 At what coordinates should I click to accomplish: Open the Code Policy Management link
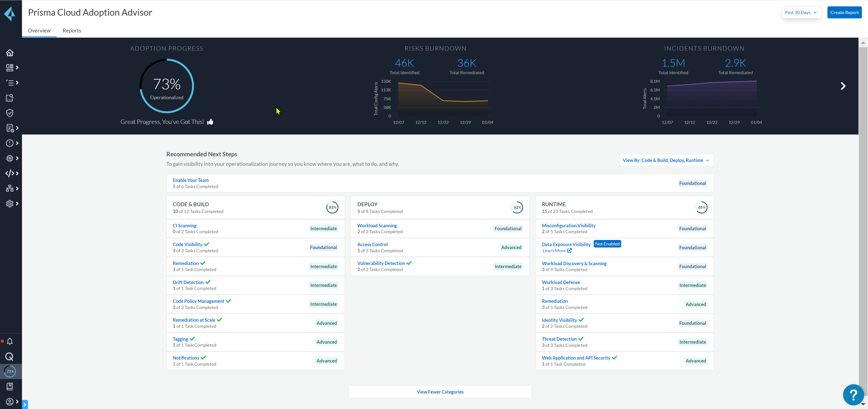point(199,301)
